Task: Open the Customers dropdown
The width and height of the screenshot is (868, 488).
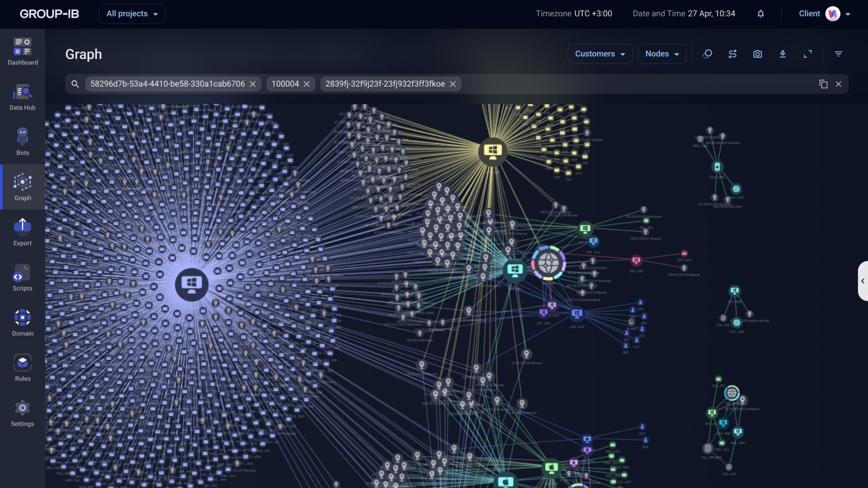Action: (x=600, y=54)
